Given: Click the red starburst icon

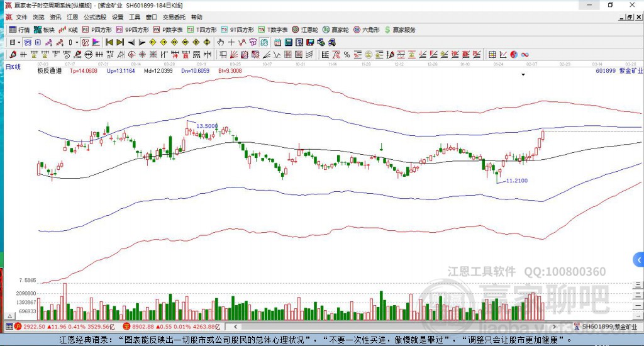Looking at the screenshot, I should click(142, 55).
